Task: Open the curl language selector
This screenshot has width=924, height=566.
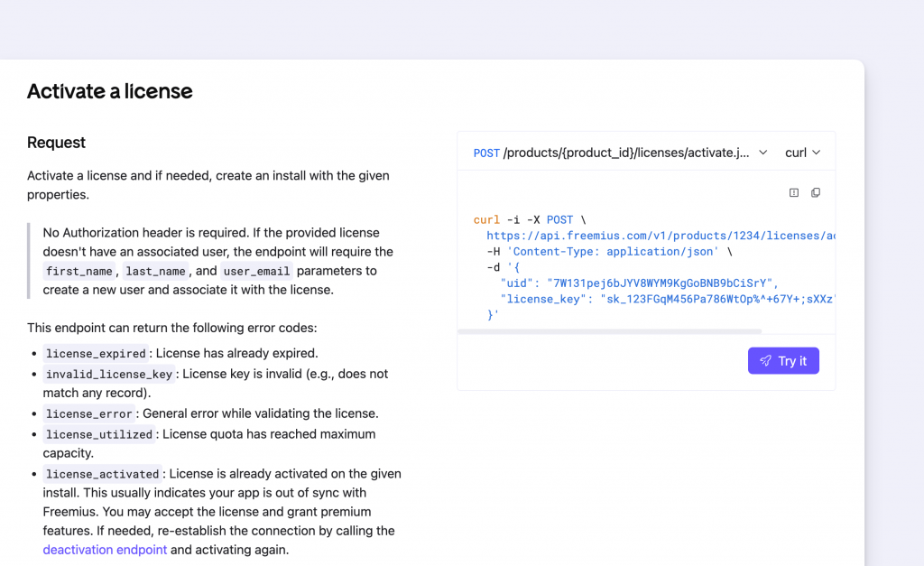Action: coord(801,152)
